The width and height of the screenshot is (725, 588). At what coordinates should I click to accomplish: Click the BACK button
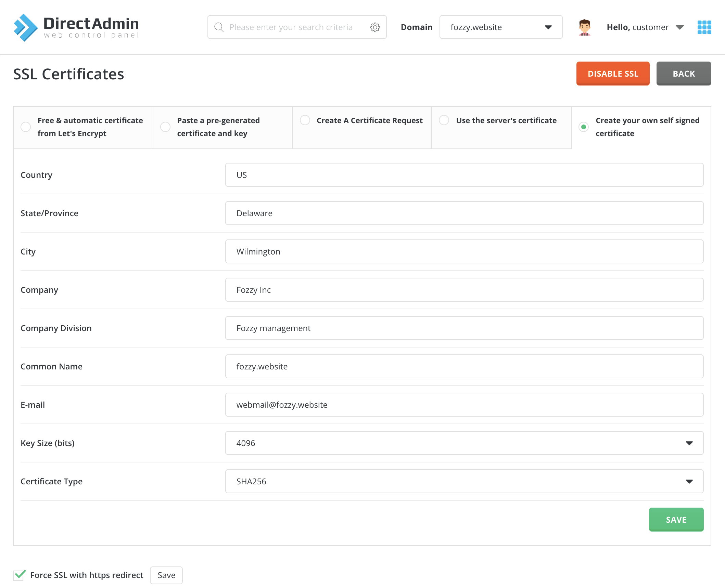pyautogui.click(x=684, y=74)
